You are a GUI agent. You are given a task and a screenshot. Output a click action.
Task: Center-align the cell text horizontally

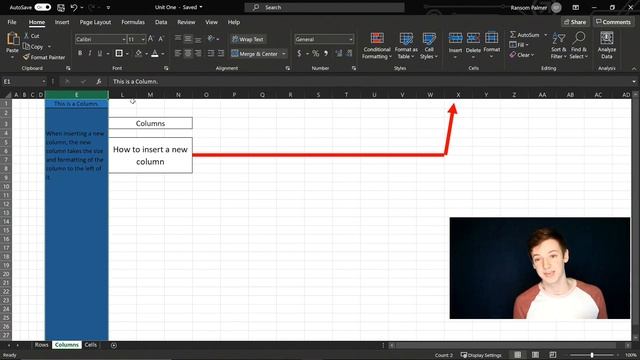[x=188, y=53]
